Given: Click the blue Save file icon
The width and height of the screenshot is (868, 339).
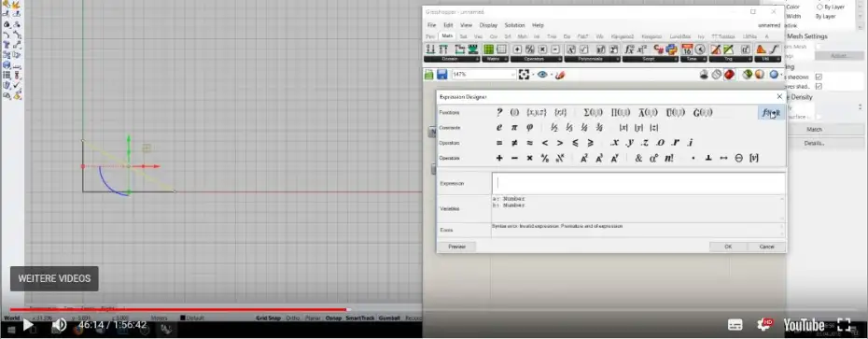Looking at the screenshot, I should click(x=441, y=74).
